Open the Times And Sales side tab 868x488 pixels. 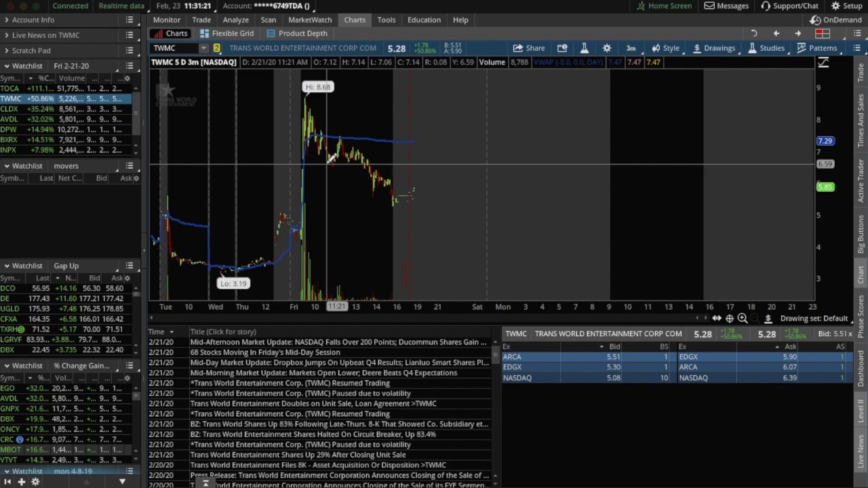pyautogui.click(x=861, y=120)
